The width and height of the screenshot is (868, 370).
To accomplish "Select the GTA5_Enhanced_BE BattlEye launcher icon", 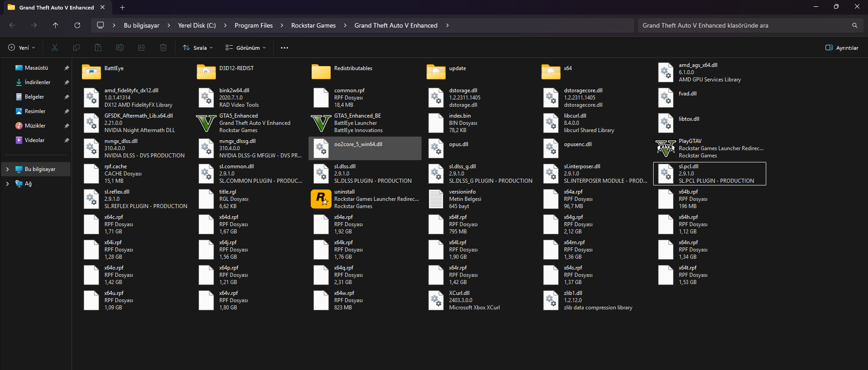I will pos(321,123).
